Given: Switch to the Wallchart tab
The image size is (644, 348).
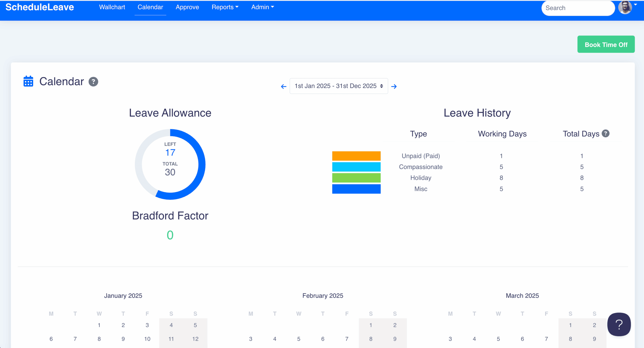Looking at the screenshot, I should coord(112,7).
